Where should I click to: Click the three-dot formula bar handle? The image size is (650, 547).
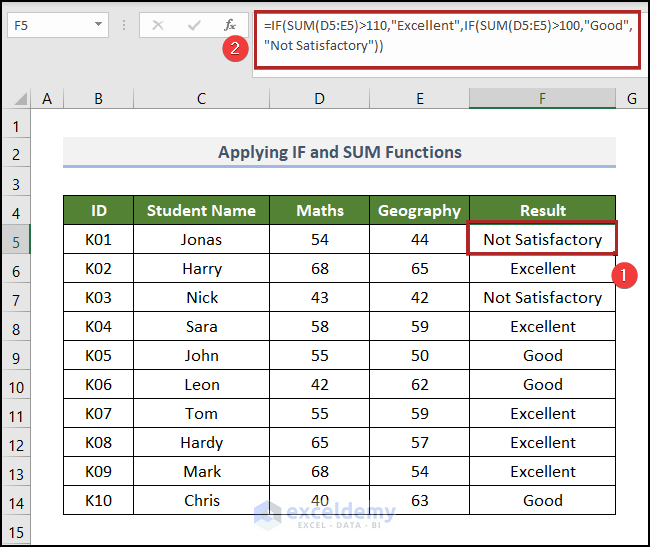(124, 25)
